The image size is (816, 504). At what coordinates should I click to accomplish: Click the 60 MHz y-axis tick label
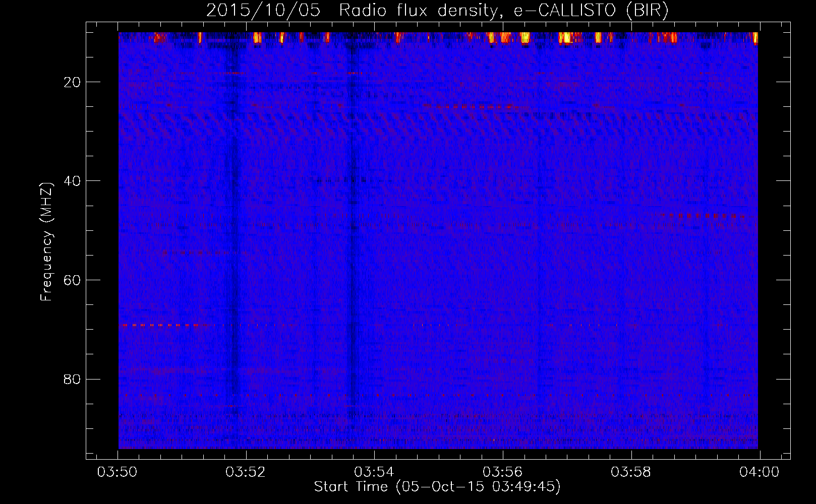point(72,280)
